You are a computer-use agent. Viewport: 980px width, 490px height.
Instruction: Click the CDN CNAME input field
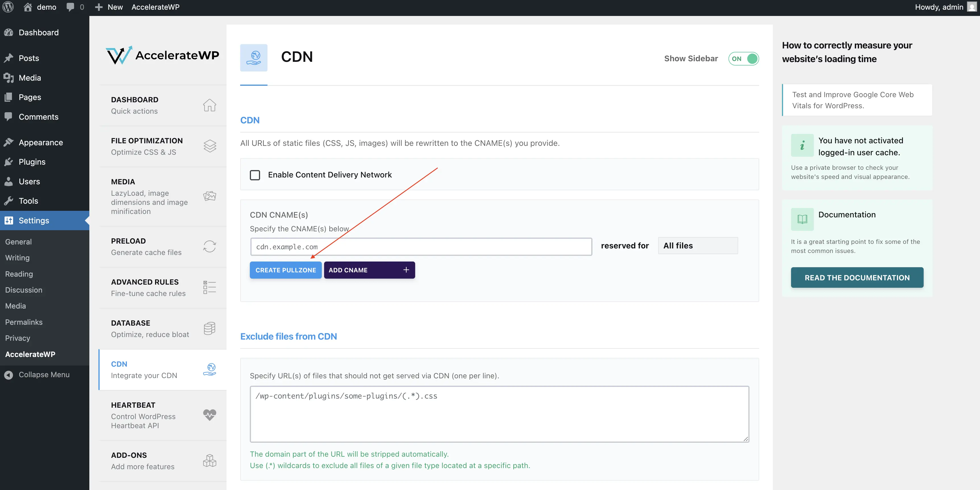click(421, 247)
